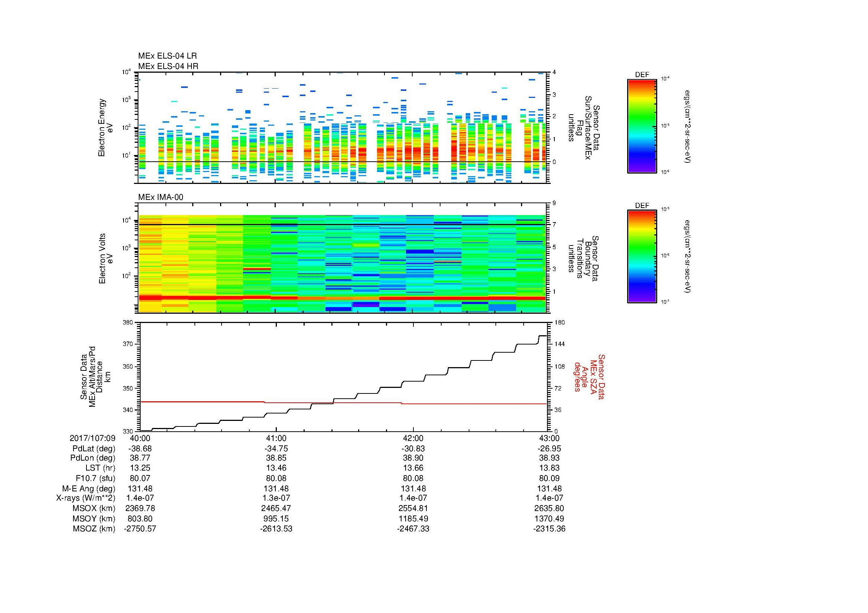Select the "PdLon (deg)" row label
The width and height of the screenshot is (868, 613).
(93, 458)
